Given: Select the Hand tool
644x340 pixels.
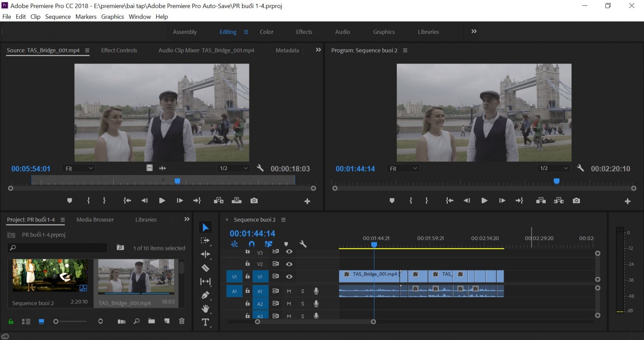Looking at the screenshot, I should point(205,309).
